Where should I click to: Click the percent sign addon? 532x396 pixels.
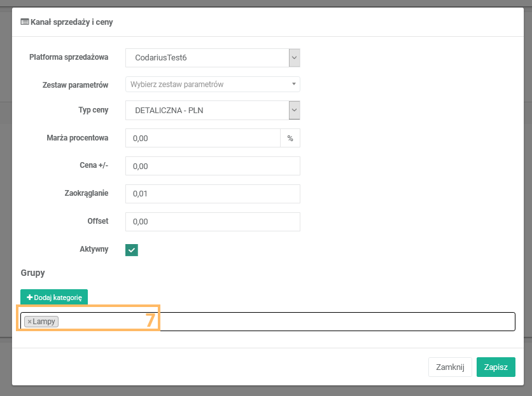pos(290,138)
